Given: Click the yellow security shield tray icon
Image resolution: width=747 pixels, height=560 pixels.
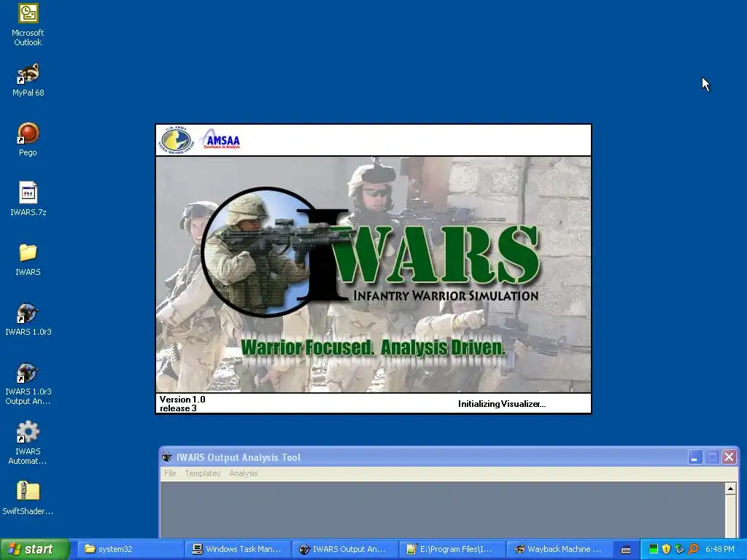Looking at the screenshot, I should [x=667, y=549].
